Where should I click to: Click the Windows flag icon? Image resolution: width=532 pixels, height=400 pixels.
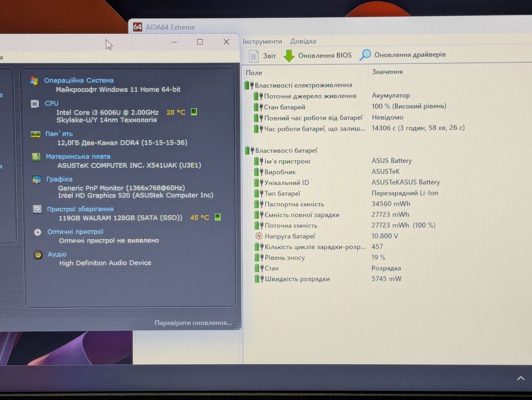pyautogui.click(x=34, y=81)
